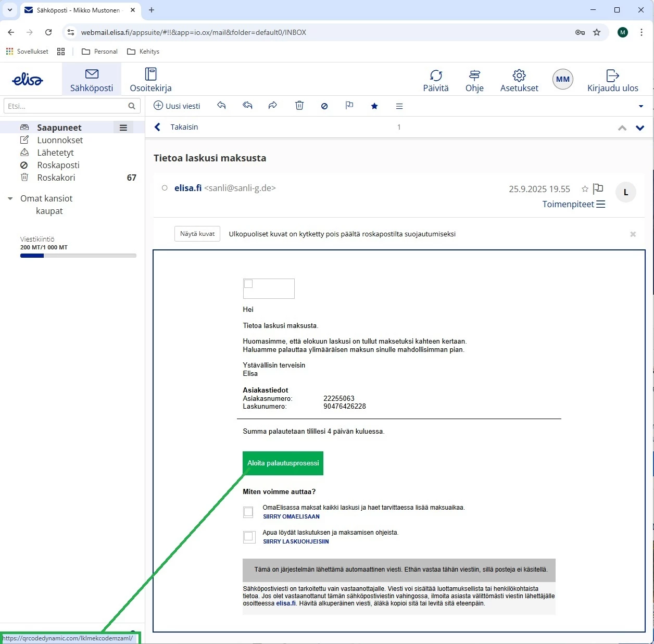Go to the next message arrow
The height and width of the screenshot is (644, 654).
click(x=640, y=128)
